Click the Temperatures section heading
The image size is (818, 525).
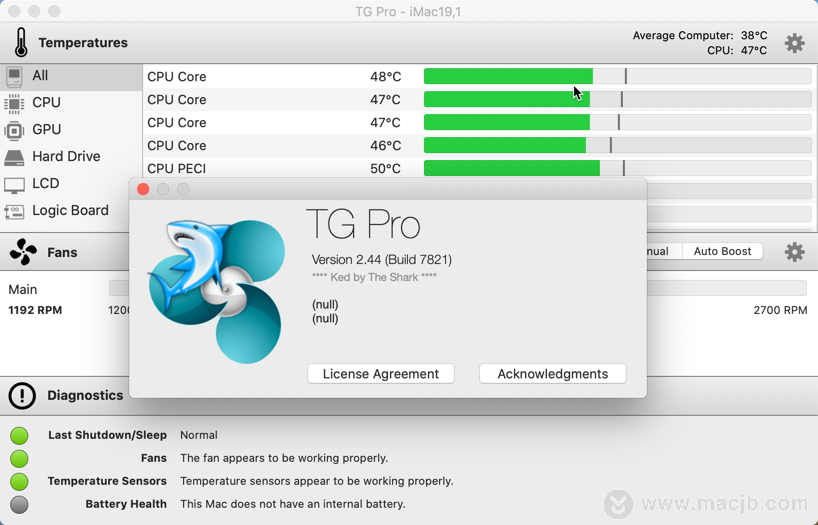click(x=83, y=42)
